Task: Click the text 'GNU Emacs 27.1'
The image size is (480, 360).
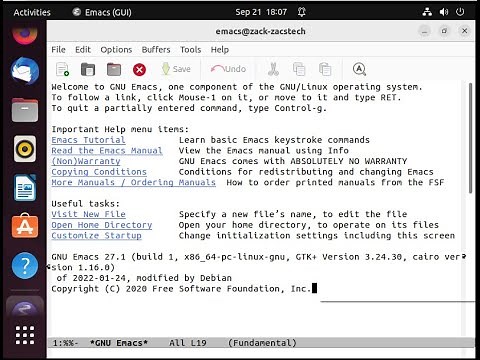Action: tap(88, 257)
